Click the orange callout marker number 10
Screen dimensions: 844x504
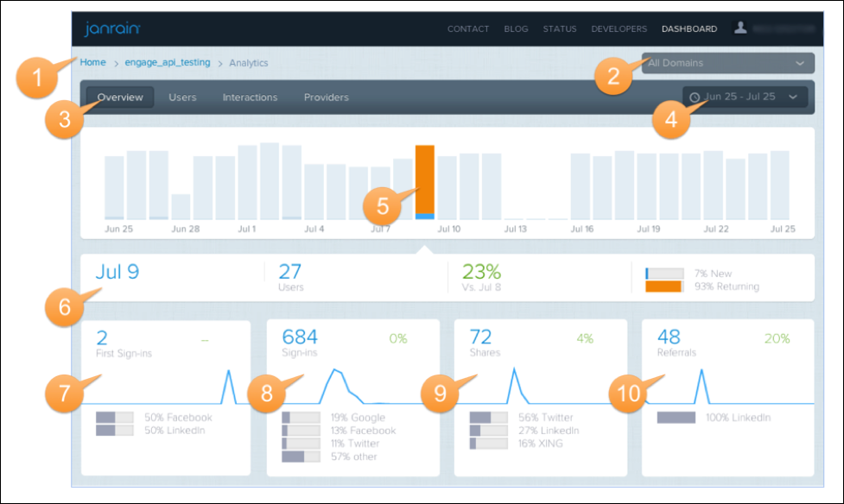click(631, 391)
